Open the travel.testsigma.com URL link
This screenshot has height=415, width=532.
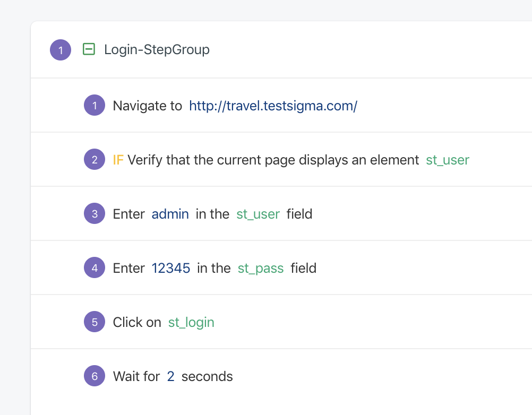click(273, 106)
